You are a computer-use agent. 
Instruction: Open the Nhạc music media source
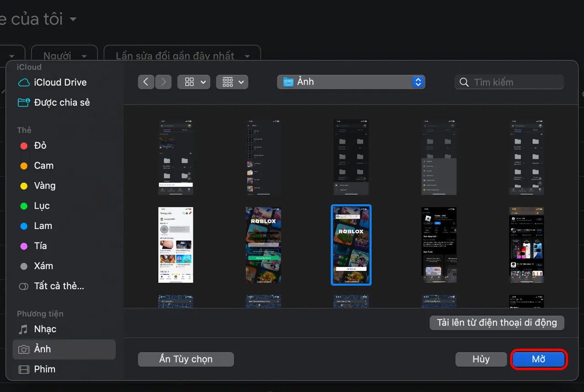[x=45, y=329]
